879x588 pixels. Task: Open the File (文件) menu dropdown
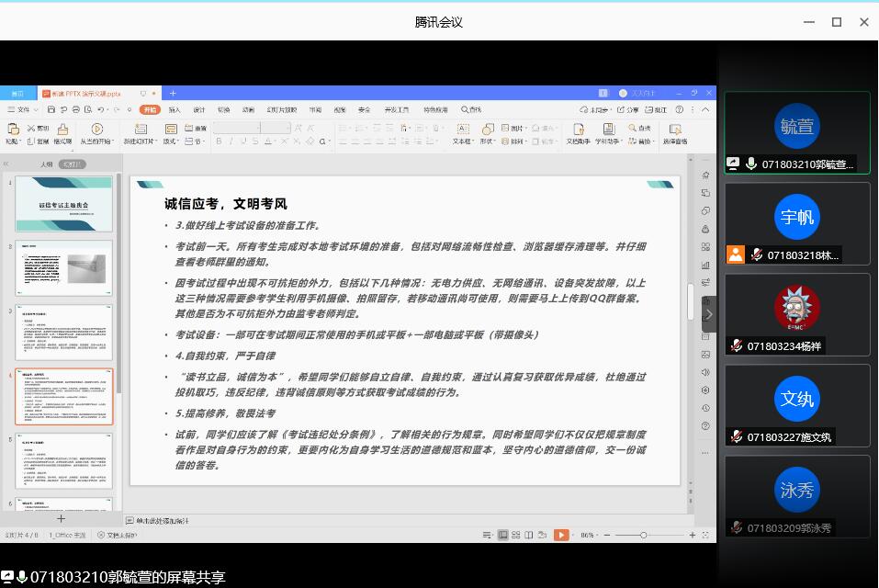[x=22, y=110]
